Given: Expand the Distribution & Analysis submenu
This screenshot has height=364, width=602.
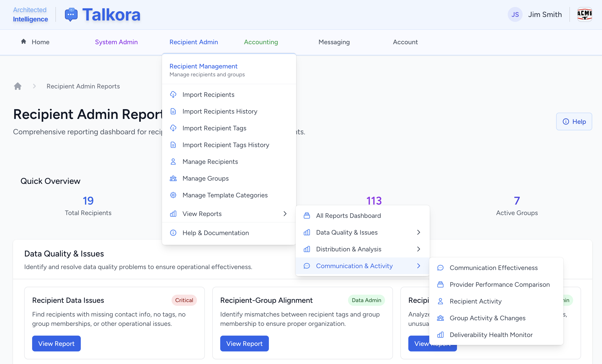Looking at the screenshot, I should 419,249.
